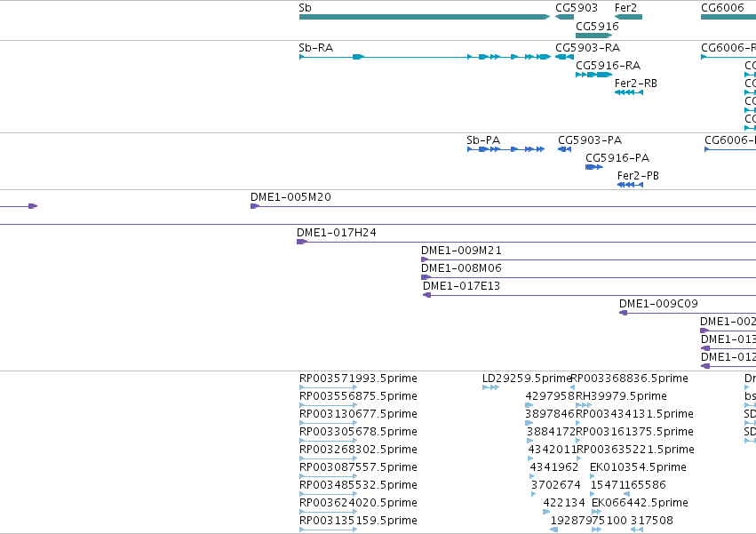Select the CG5903 gene feature
This screenshot has height=534, width=756.
(564, 17)
